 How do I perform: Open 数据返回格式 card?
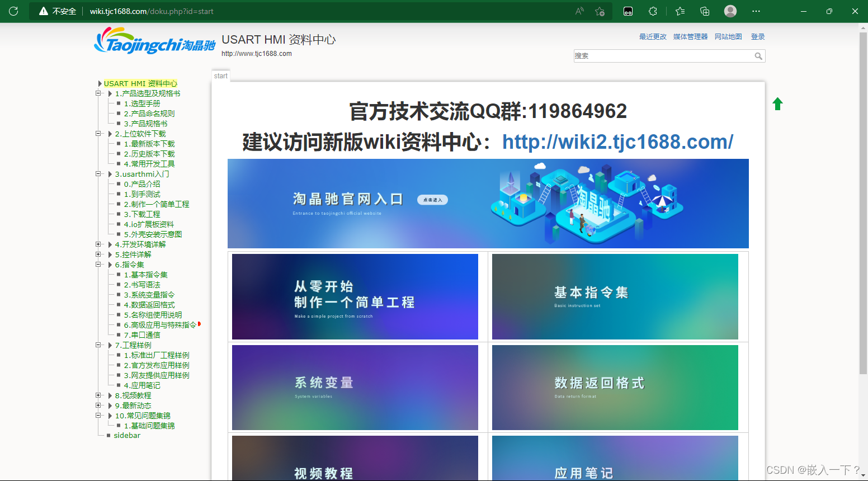(x=615, y=388)
